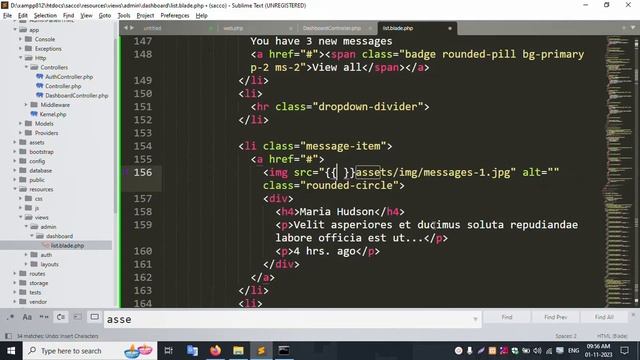The image size is (640, 360).
Task: Toggle regular expression search mode
Action: pos(11,317)
